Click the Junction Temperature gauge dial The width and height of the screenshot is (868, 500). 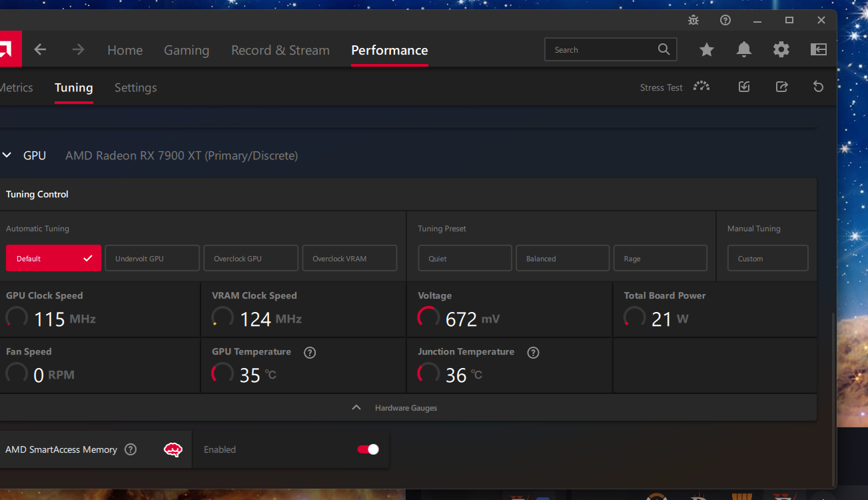[x=428, y=373]
